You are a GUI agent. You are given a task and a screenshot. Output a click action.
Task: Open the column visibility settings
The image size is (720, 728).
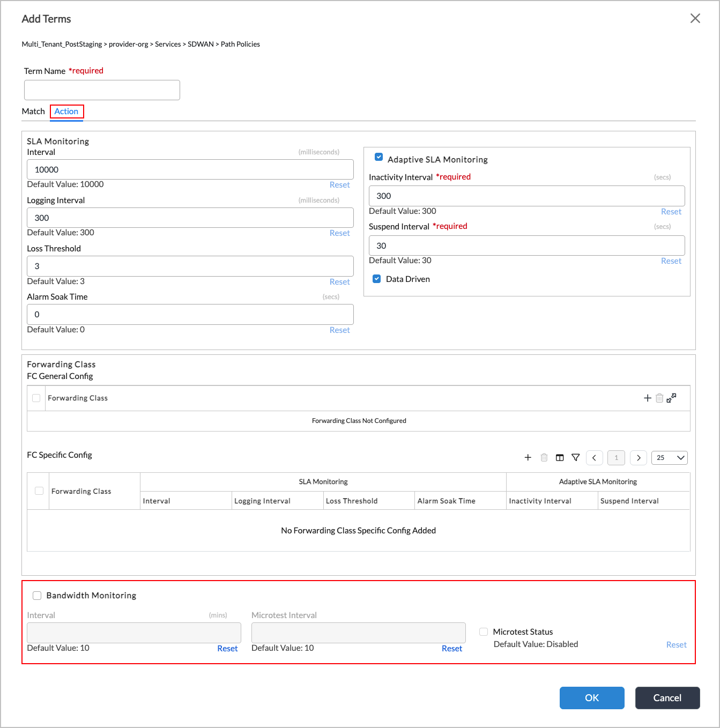click(x=560, y=457)
